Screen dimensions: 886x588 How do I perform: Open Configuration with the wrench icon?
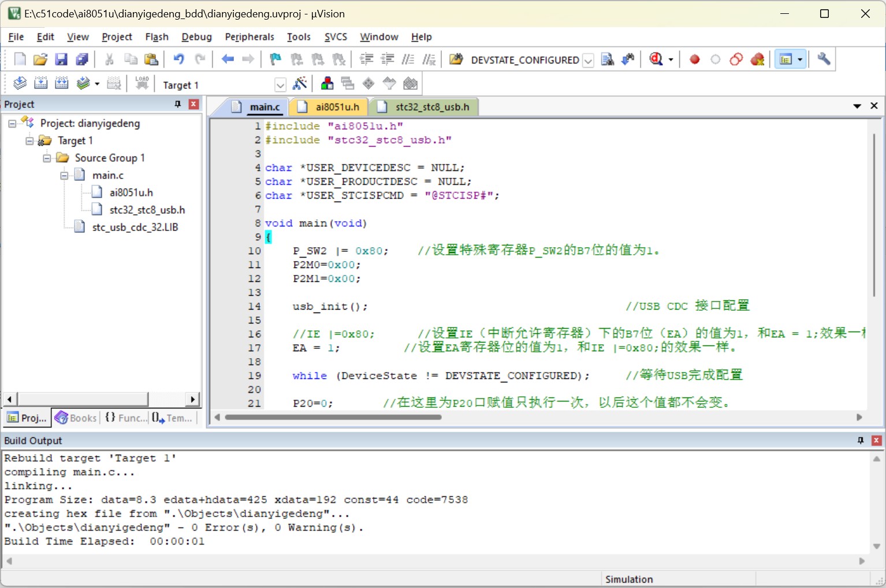click(x=824, y=59)
